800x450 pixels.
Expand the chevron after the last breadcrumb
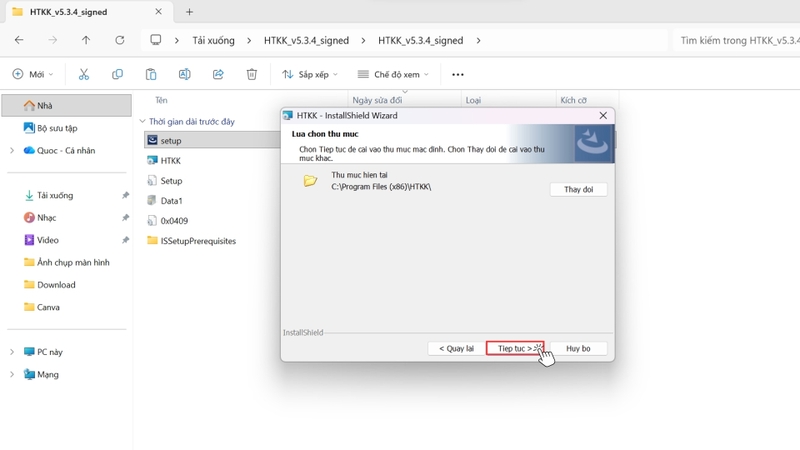coord(478,40)
